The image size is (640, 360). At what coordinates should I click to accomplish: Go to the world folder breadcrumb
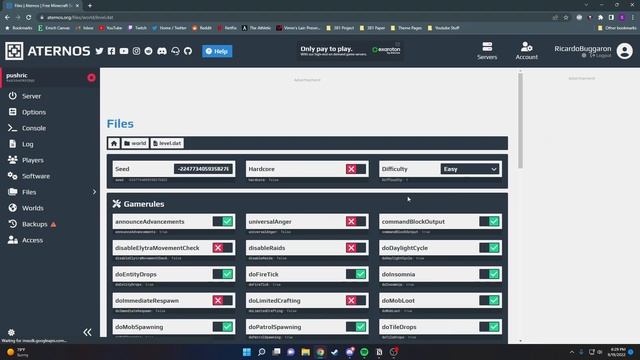(x=135, y=143)
